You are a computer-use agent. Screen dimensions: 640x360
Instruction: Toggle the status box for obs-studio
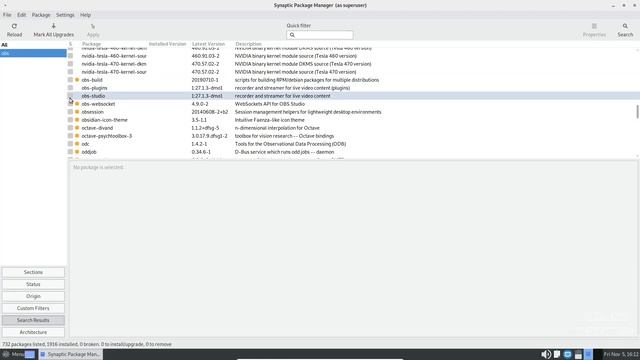point(70,96)
